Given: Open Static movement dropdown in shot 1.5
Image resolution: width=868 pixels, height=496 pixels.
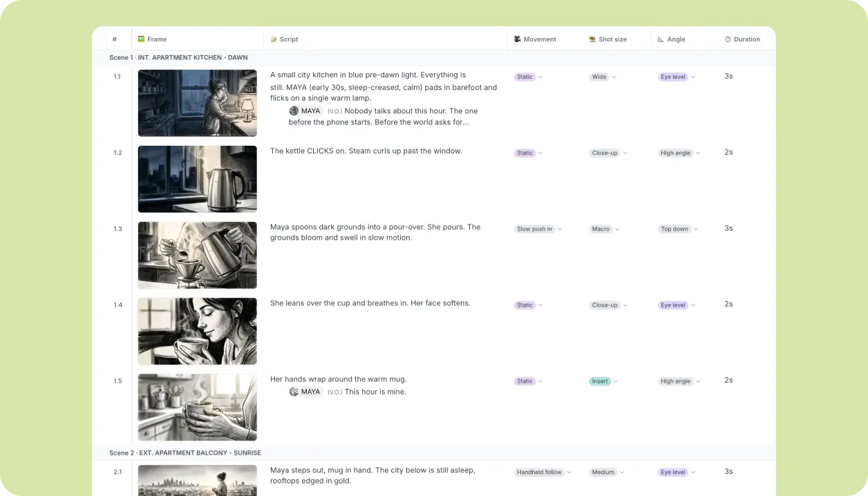Looking at the screenshot, I should point(529,381).
